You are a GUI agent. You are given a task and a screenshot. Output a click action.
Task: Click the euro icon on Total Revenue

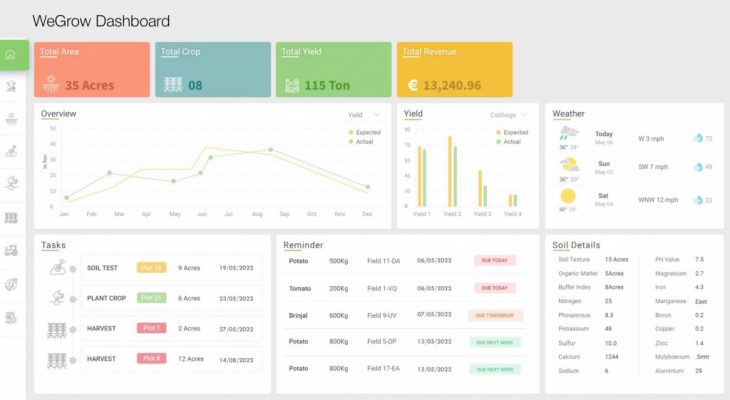coord(412,85)
